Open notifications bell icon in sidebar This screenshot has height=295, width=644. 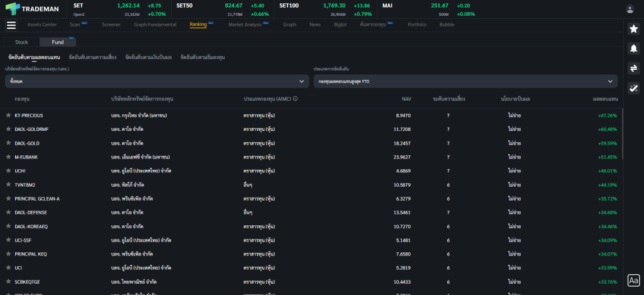click(633, 48)
